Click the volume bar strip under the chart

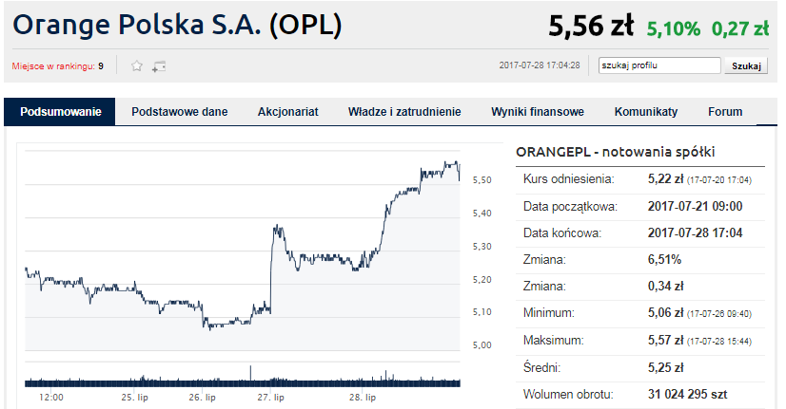(242, 381)
